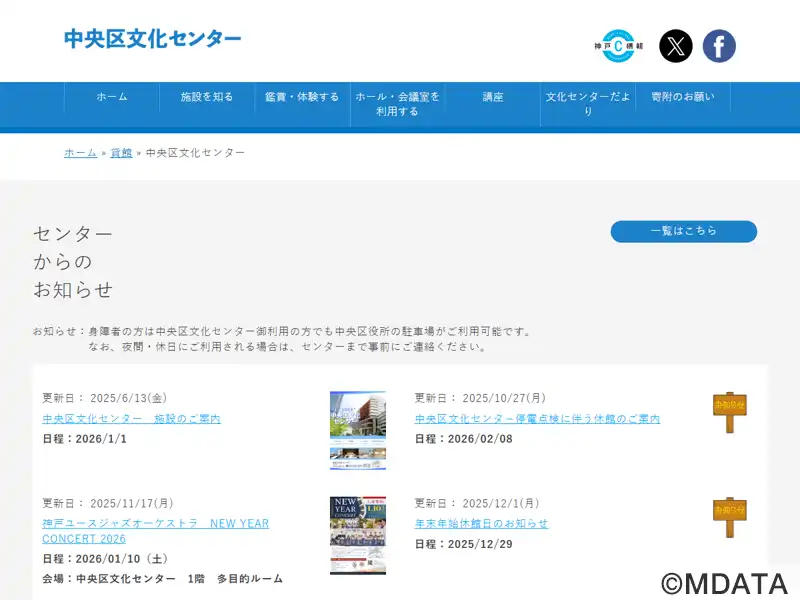The width and height of the screenshot is (800, 600).
Task: Open the 講座 menu item
Action: tap(493, 97)
